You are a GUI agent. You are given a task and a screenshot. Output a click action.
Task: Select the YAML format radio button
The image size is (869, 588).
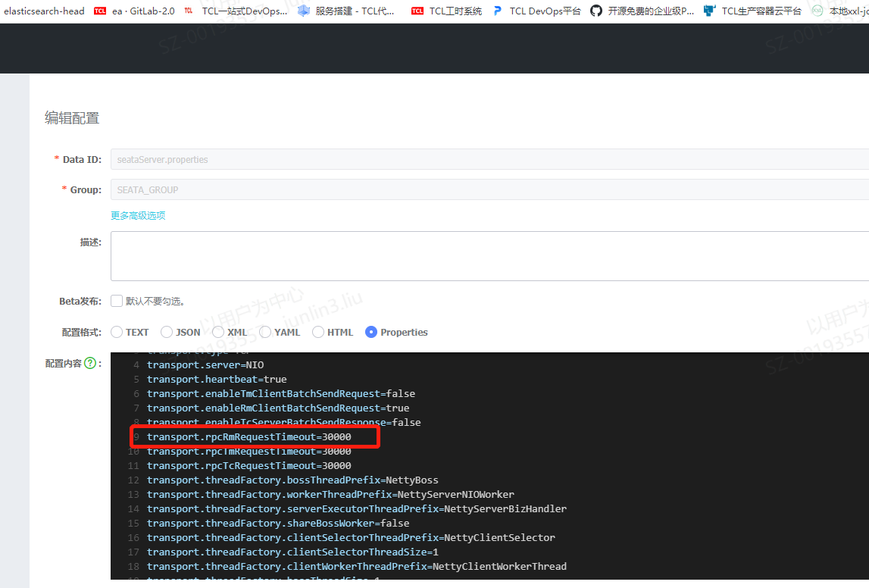[x=265, y=332]
